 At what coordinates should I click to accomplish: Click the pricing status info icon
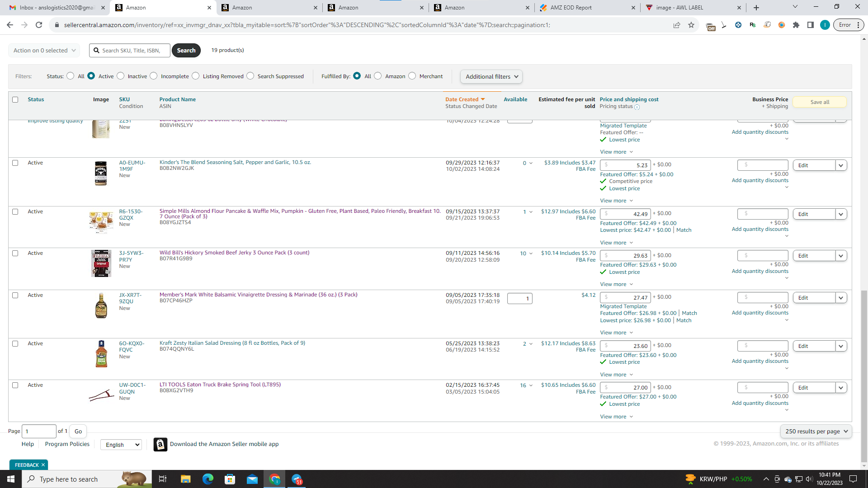(637, 107)
